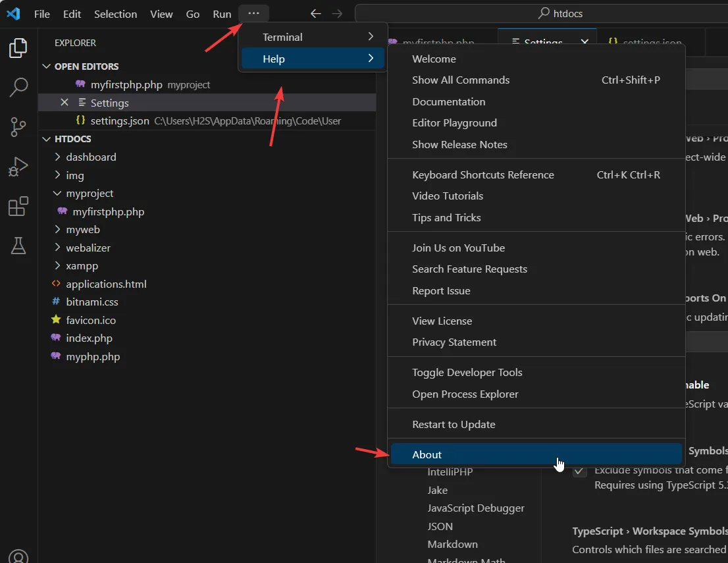Screen dimensions: 728x563
Task: Expand the webalizer folder
Action: pos(57,247)
